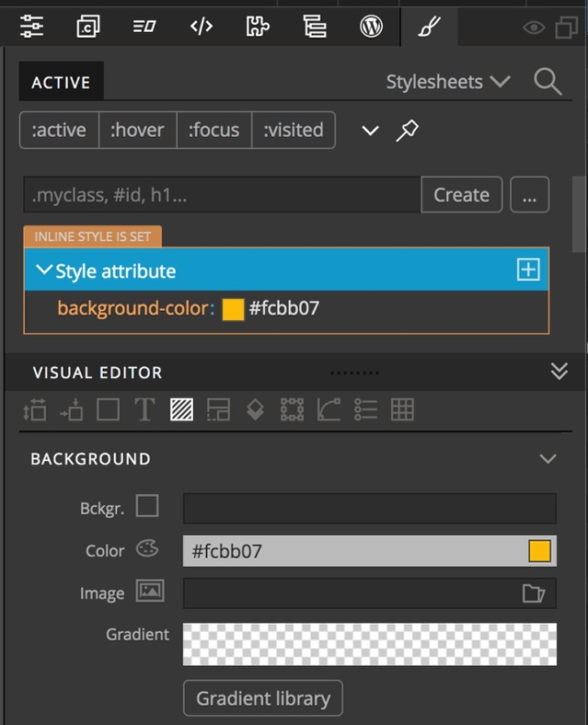Open the tree structure panel tab
Viewport: 588px width, 725px height.
pyautogui.click(x=315, y=26)
